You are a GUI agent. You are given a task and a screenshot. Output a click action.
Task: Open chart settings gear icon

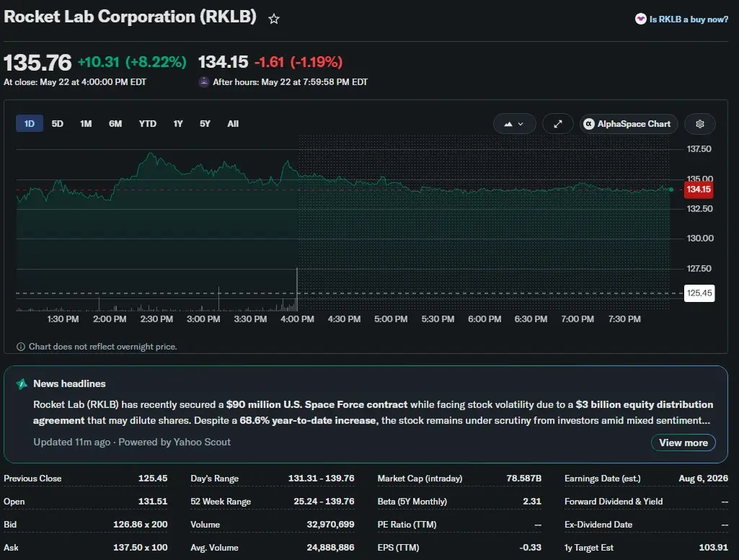point(700,124)
